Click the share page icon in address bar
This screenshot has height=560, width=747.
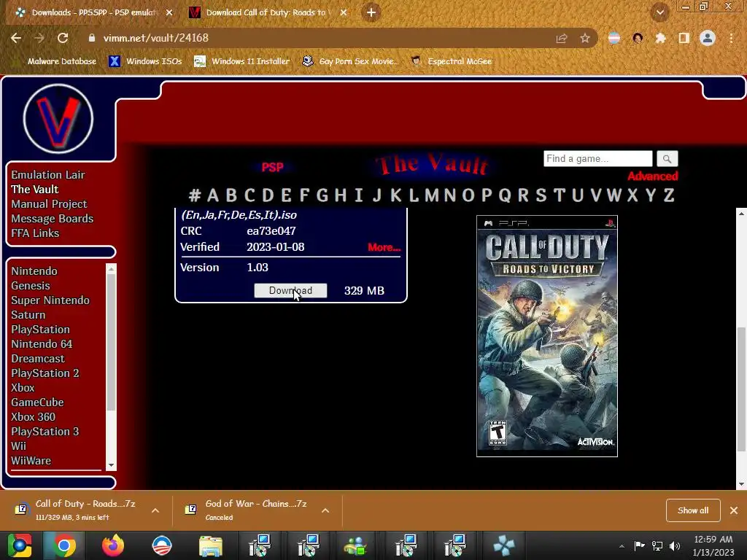pyautogui.click(x=562, y=38)
